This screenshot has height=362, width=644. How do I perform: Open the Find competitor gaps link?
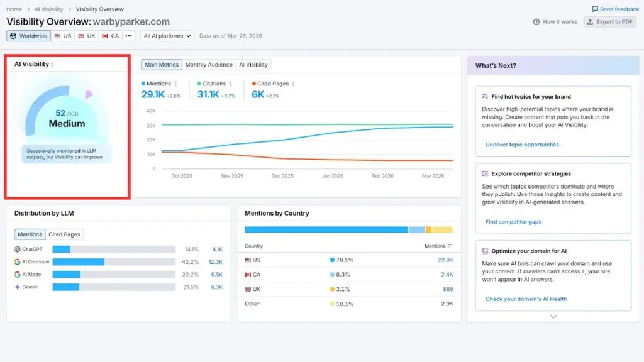513,222
